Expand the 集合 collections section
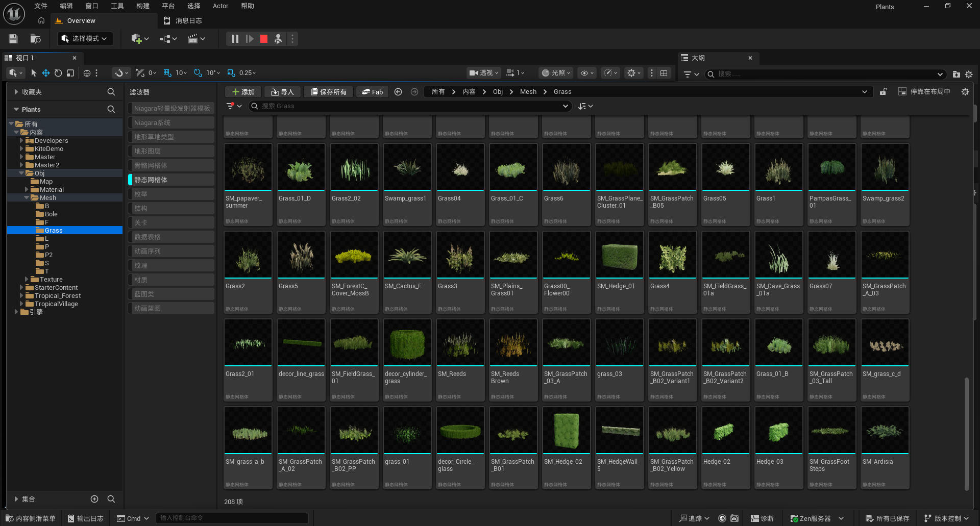 (x=16, y=499)
